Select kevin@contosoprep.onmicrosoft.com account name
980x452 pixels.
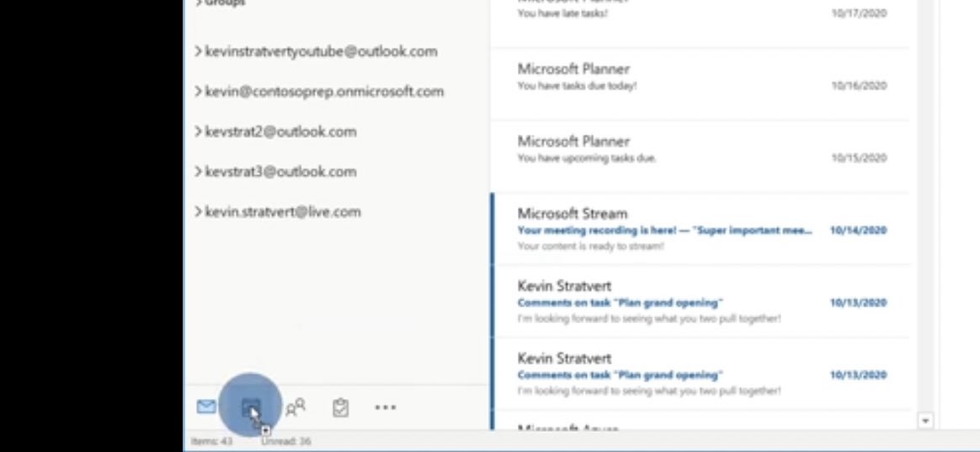point(324,92)
